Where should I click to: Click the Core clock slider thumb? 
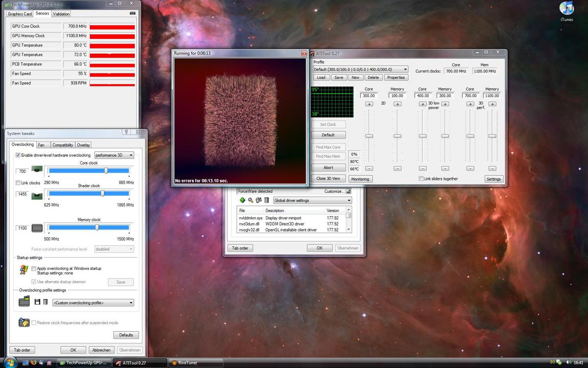[106, 171]
